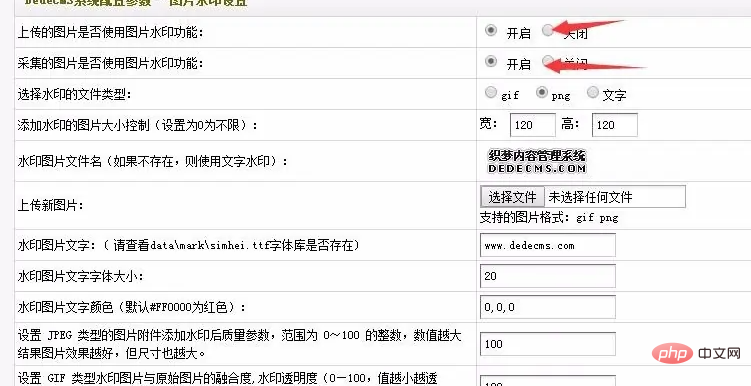Image resolution: width=751 pixels, height=386 pixels.
Task: Click the 未选择任何文件 file status text
Action: click(590, 197)
